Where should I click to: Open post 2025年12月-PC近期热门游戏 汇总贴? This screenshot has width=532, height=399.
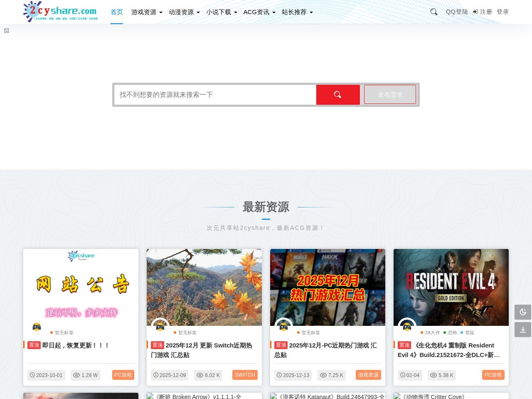coord(325,350)
